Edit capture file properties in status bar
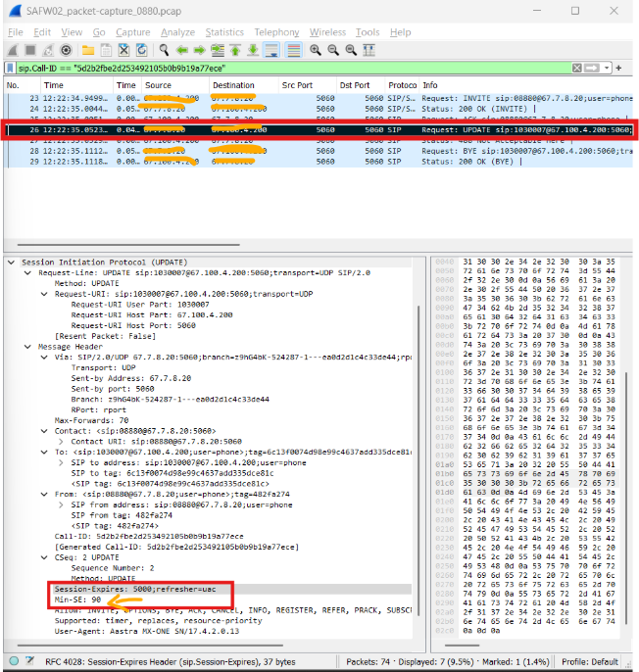This screenshot has width=639, height=672. 30,661
